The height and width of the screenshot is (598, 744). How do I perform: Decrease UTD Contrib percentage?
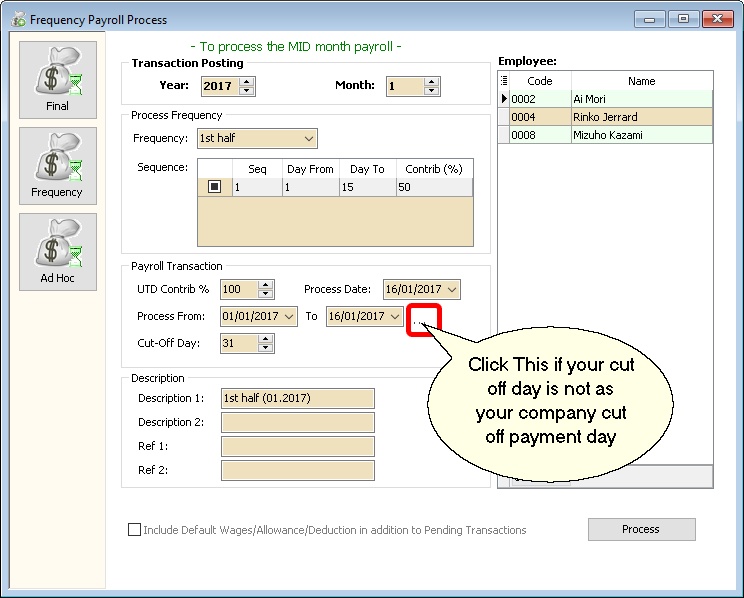[x=266, y=294]
